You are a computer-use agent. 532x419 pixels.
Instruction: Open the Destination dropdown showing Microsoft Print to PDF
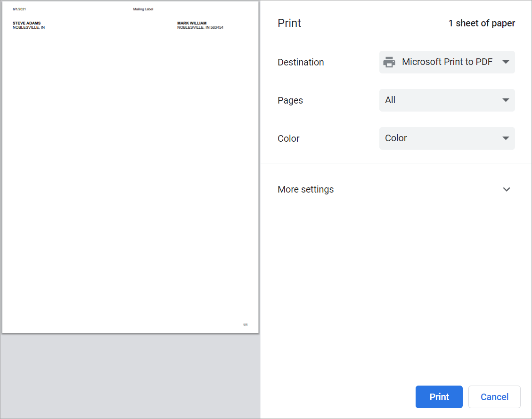coord(447,62)
